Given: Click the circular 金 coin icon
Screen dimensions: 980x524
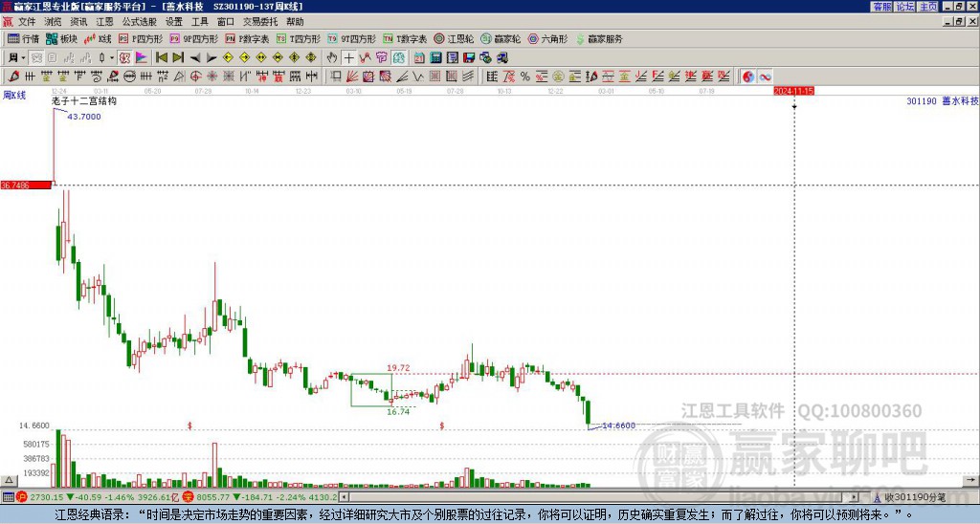Looking at the screenshot, I should coord(558,76).
